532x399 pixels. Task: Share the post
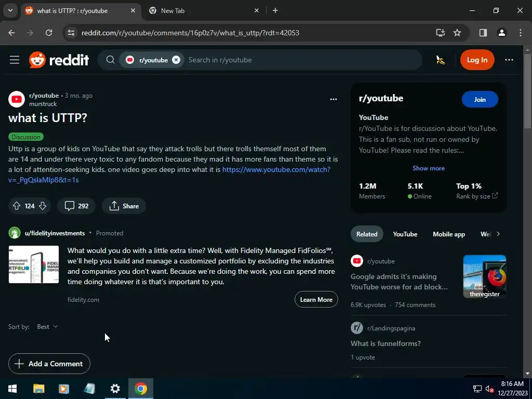tap(124, 206)
